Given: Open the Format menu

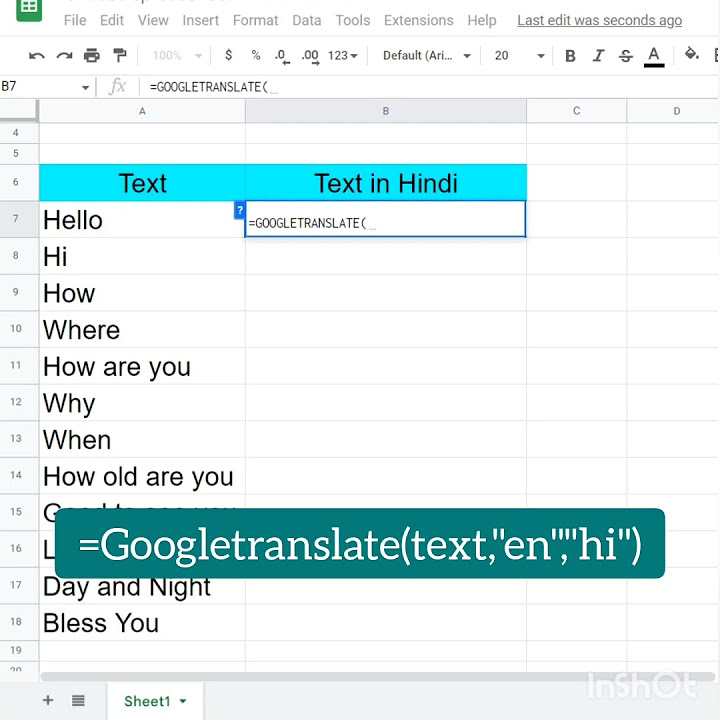Looking at the screenshot, I should click(x=255, y=20).
